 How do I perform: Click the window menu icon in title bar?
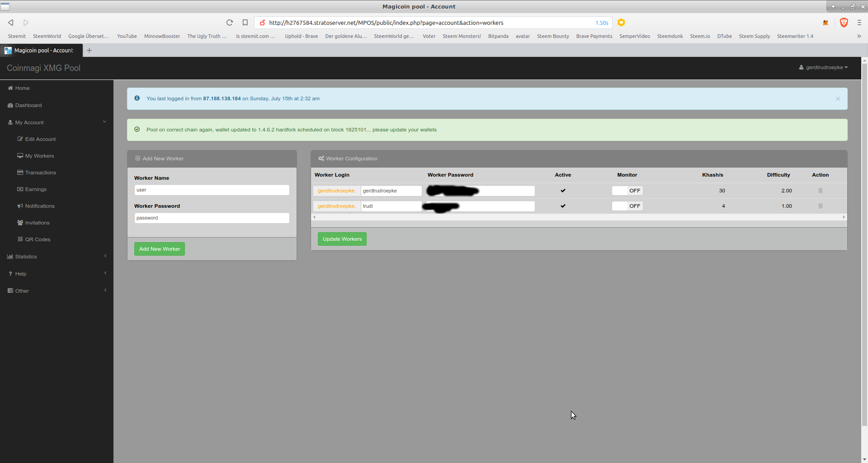coord(5,6)
